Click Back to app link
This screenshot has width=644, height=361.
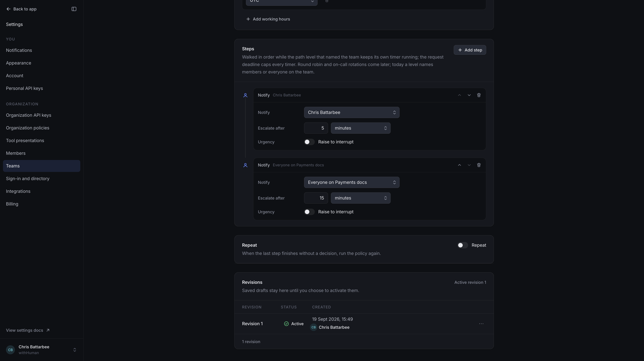coord(21,9)
